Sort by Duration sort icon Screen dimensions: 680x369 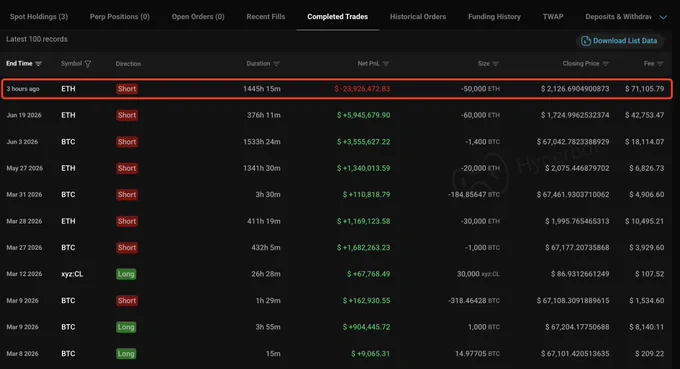[276, 64]
